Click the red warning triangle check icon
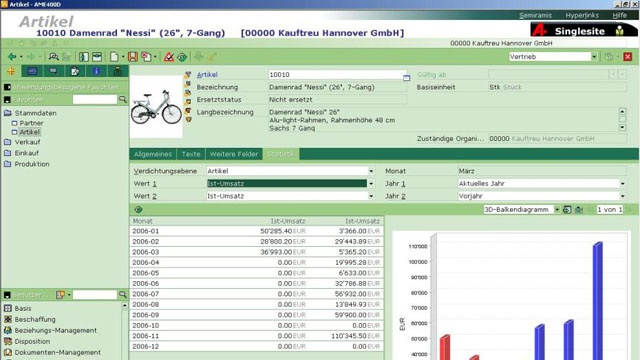This screenshot has height=360, width=640. [169, 57]
